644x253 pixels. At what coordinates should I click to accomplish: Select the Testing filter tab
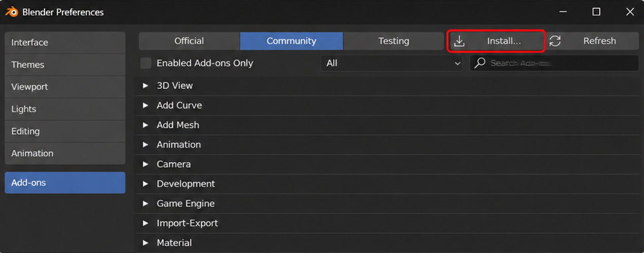point(393,41)
